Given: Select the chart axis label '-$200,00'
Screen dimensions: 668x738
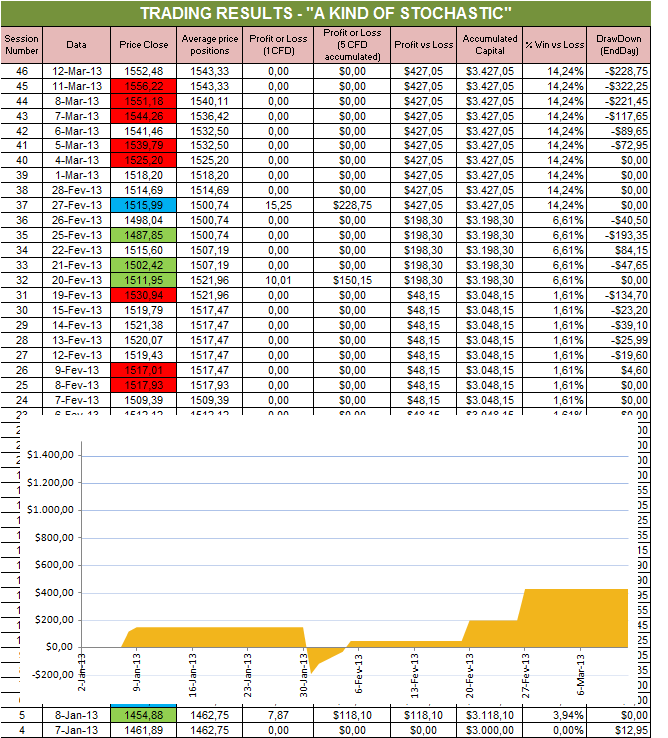Looking at the screenshot, I should pos(53,675).
